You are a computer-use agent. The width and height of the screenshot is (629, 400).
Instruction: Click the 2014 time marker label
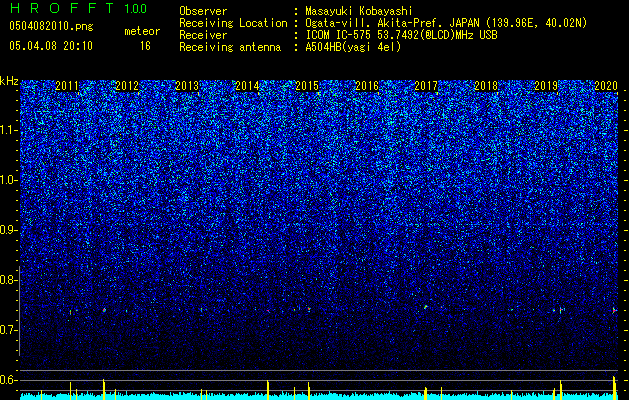click(x=247, y=86)
